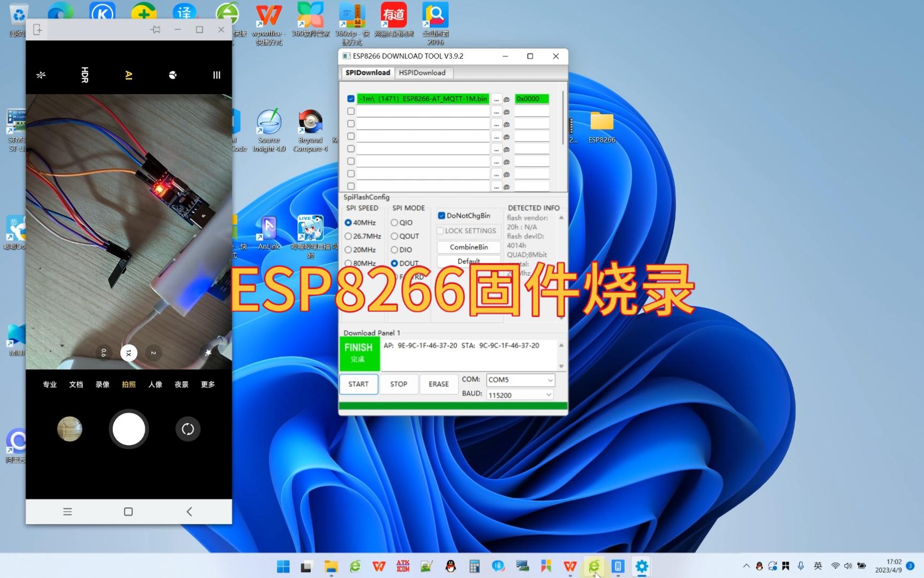Image resolution: width=924 pixels, height=578 pixels.
Task: Choose DOUT SPI mode
Action: (x=405, y=263)
